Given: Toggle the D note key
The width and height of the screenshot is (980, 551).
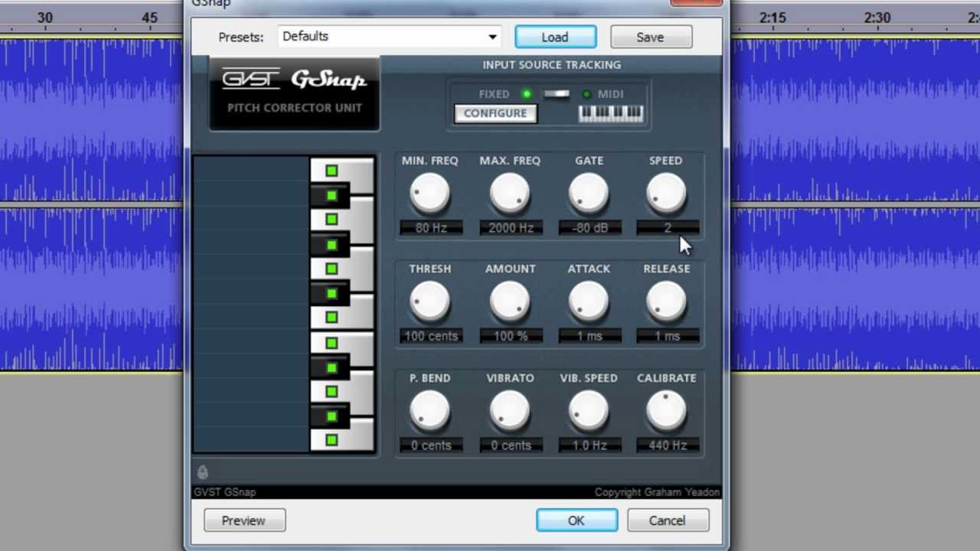Looking at the screenshot, I should pyautogui.click(x=332, y=391).
